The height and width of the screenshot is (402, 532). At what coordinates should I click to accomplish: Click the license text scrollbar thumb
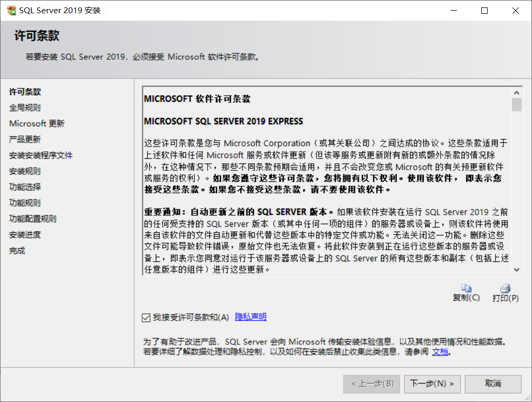[x=516, y=105]
